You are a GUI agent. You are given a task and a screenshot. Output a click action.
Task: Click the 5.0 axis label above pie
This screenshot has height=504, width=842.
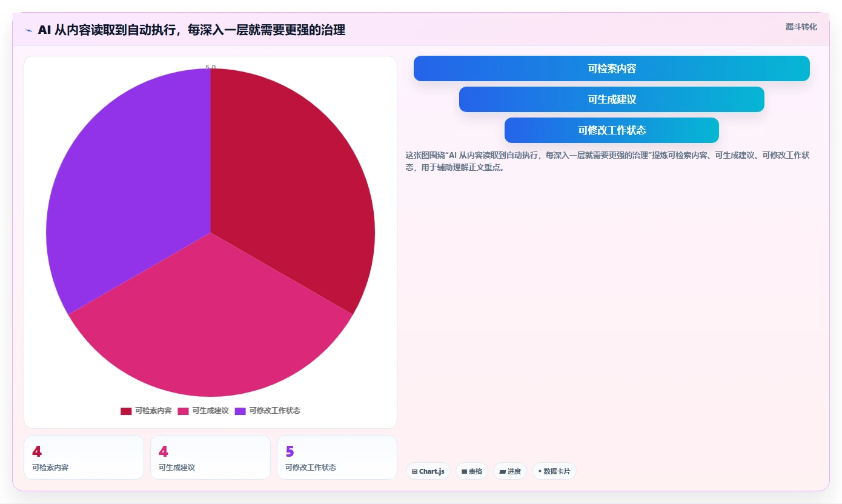210,67
